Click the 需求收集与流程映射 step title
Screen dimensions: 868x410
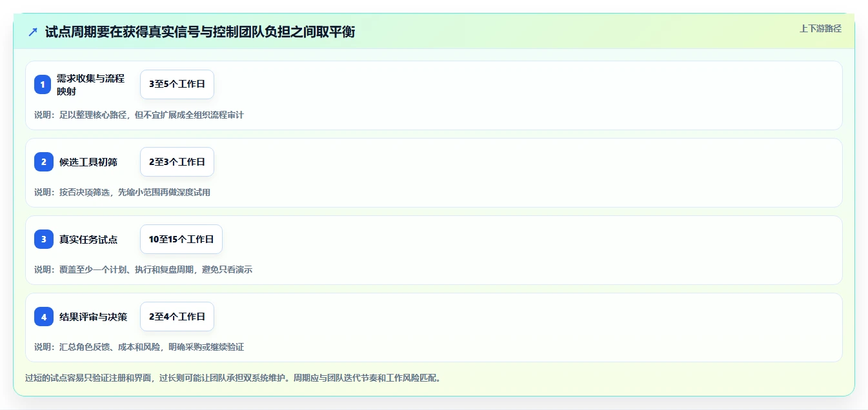(90, 84)
